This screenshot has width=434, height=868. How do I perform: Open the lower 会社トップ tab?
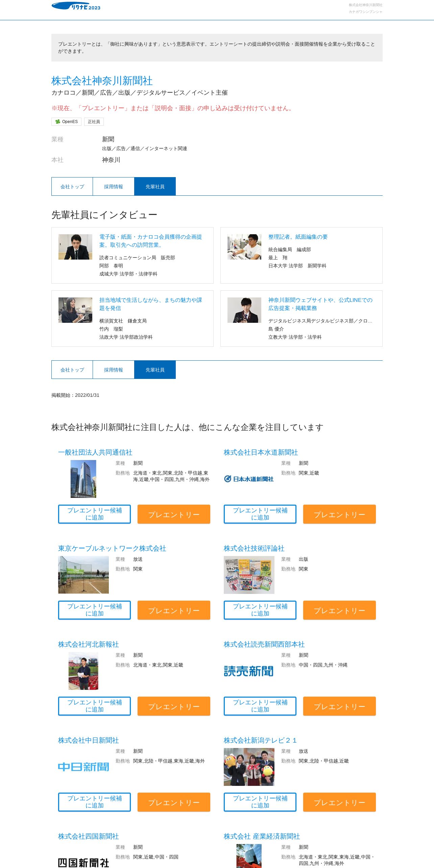click(x=72, y=370)
